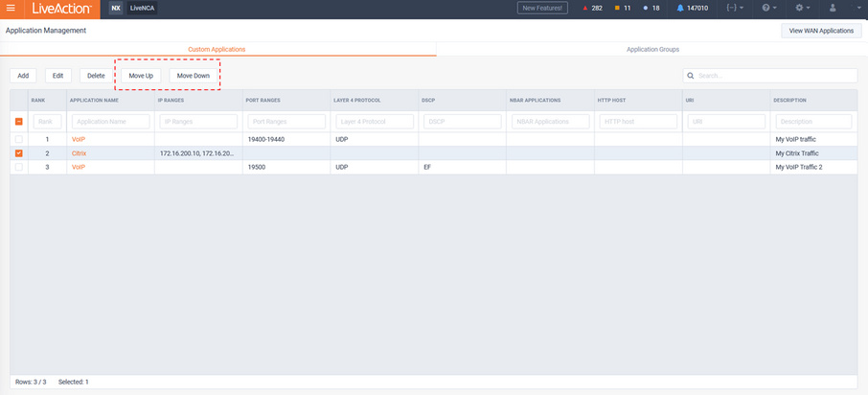The height and width of the screenshot is (395, 868).
Task: Focus the Layer 4 Protocol filter field
Action: (x=375, y=122)
